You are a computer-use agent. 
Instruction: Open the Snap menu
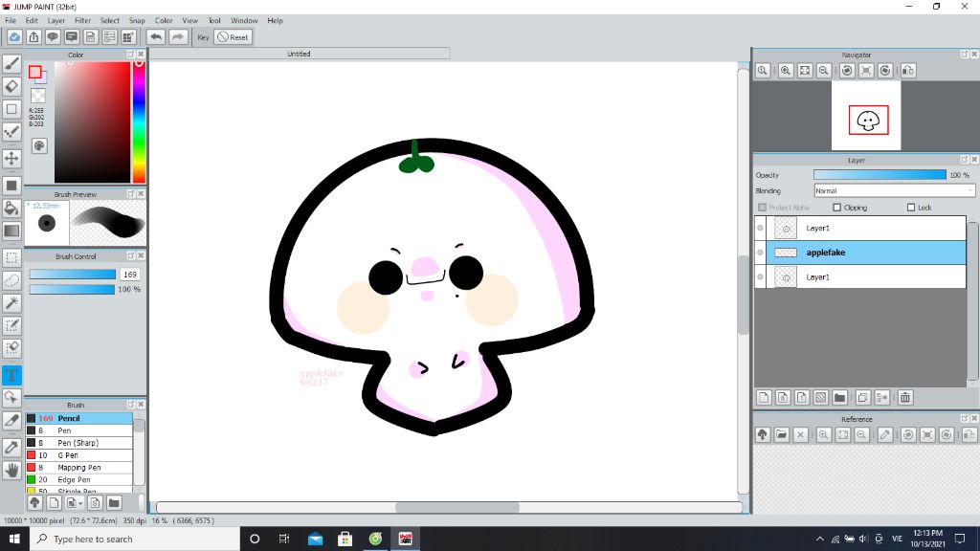(x=137, y=21)
